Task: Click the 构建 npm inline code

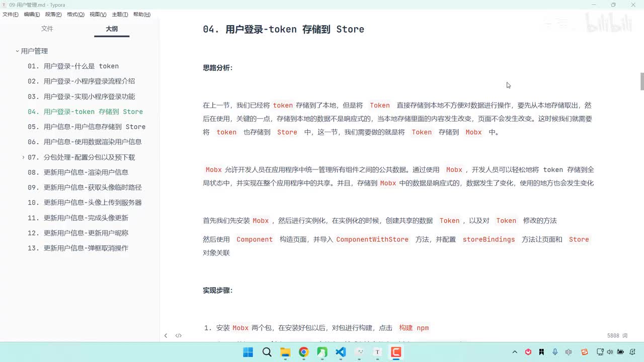Action: pos(414,328)
